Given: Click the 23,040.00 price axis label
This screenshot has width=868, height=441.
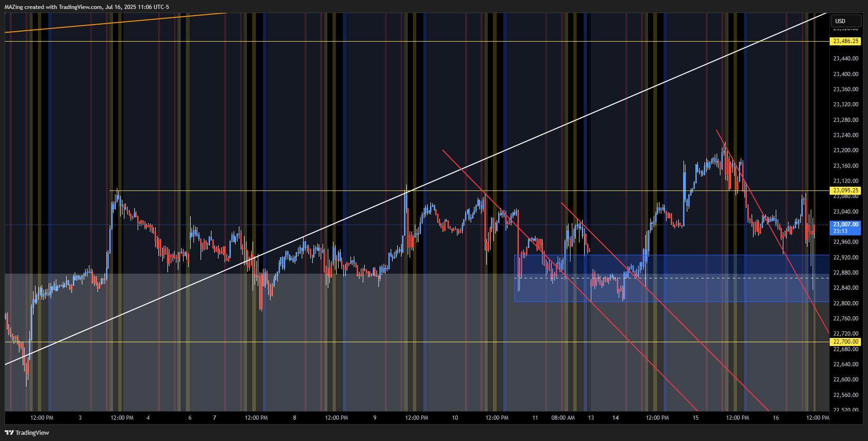Looking at the screenshot, I should pyautogui.click(x=846, y=212).
